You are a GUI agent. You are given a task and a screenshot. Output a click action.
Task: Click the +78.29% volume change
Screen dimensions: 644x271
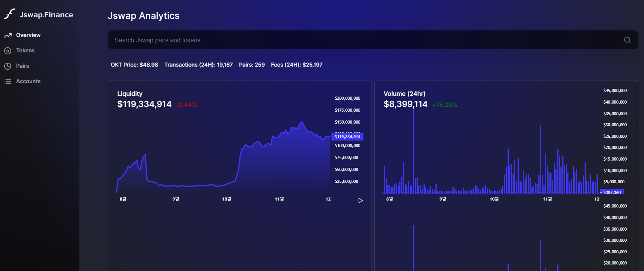(444, 105)
